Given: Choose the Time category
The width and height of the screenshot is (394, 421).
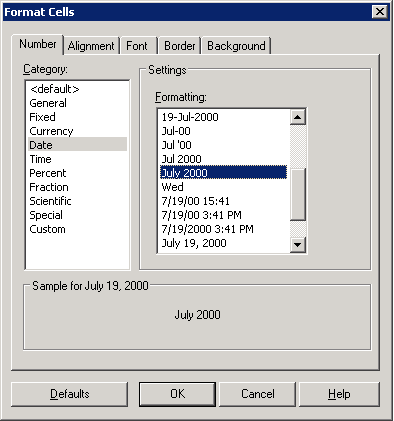Looking at the screenshot, I should 77,159.
